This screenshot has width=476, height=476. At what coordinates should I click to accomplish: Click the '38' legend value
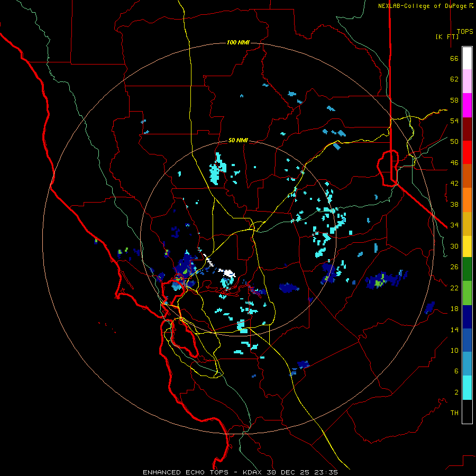454,204
